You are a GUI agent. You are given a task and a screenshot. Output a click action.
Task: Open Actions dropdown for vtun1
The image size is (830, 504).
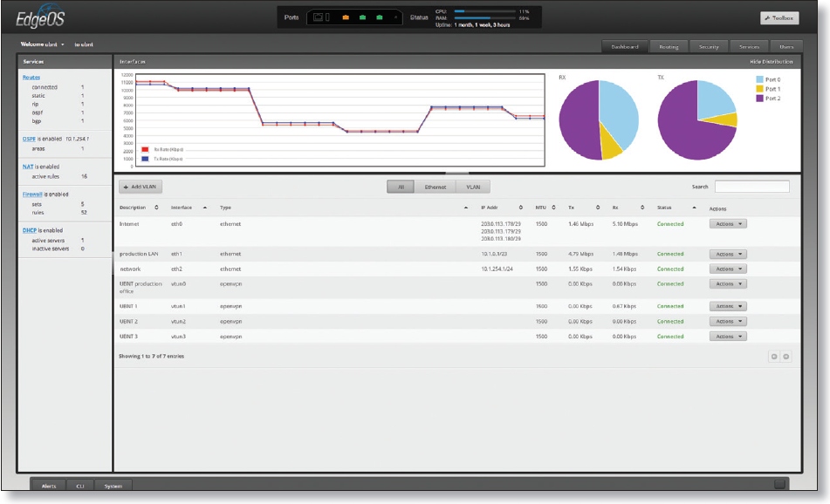(x=728, y=306)
